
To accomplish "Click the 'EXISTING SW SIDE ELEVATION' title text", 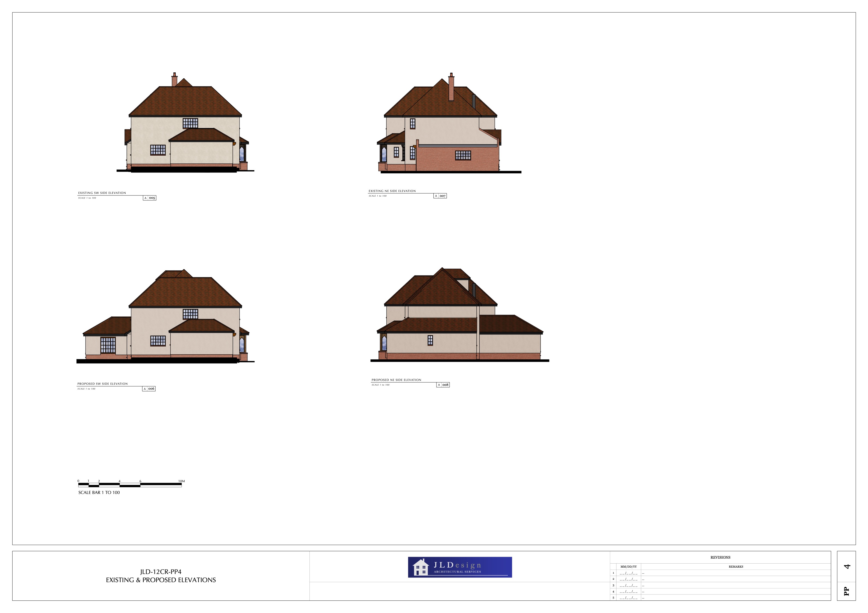I will (102, 193).
